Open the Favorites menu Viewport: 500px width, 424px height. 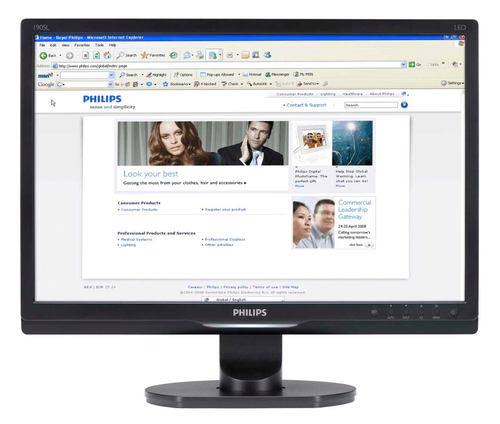point(82,45)
